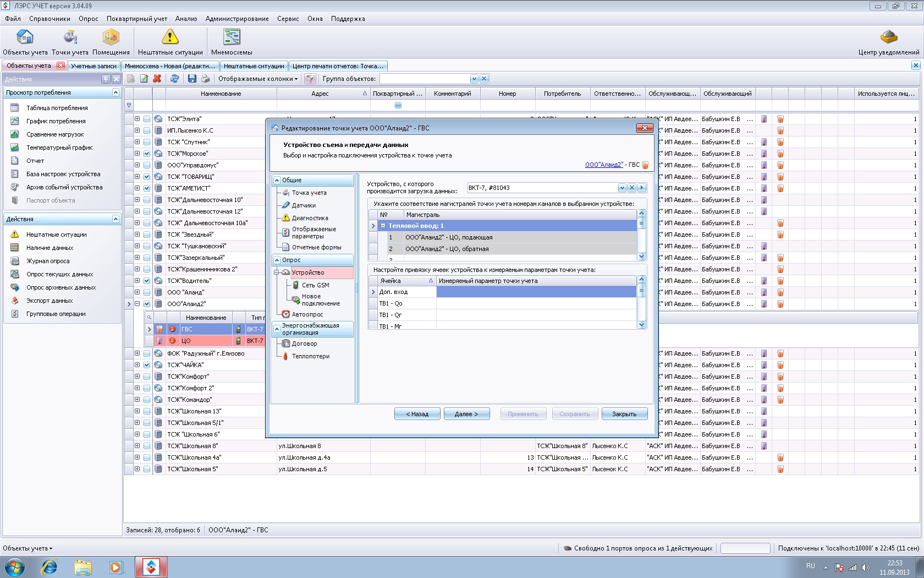The image size is (924, 578).
Task: Open Помещения from the main toolbar
Action: (111, 42)
